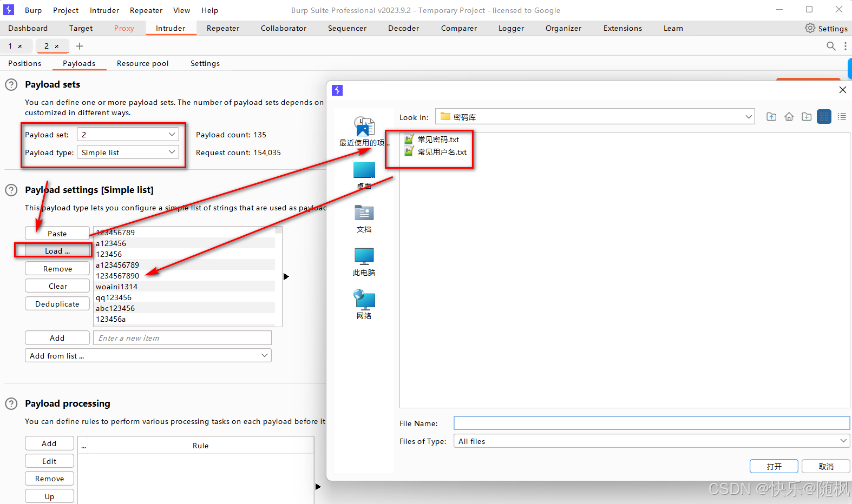Viewport: 852px width, 504px height.
Task: Select file 常见用户名.txt
Action: click(x=436, y=152)
